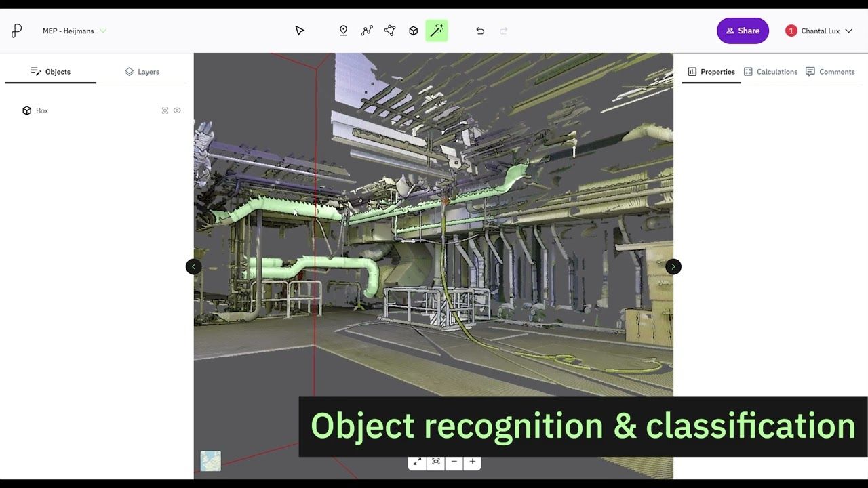Open the minimap thumbnail
The image size is (868, 488).
coord(210,461)
